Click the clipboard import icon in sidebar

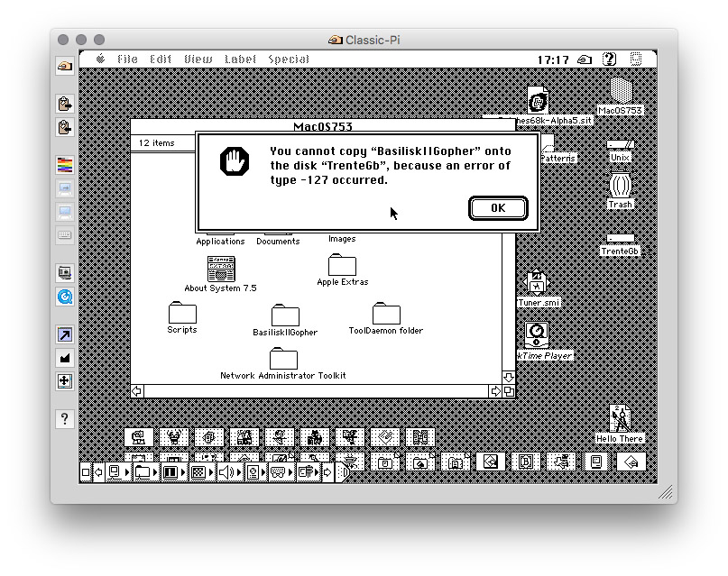pos(65,126)
